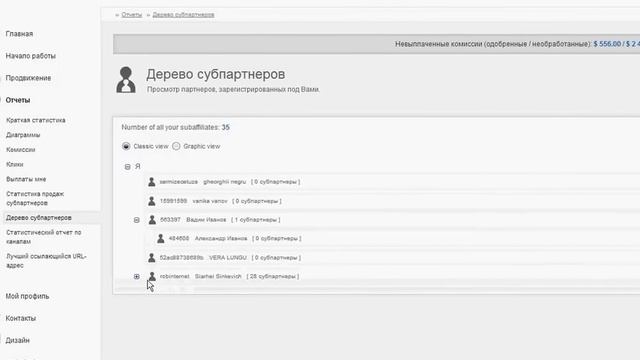Open the Выплаты мне report
Screen dimensions: 640x360
tap(26, 179)
